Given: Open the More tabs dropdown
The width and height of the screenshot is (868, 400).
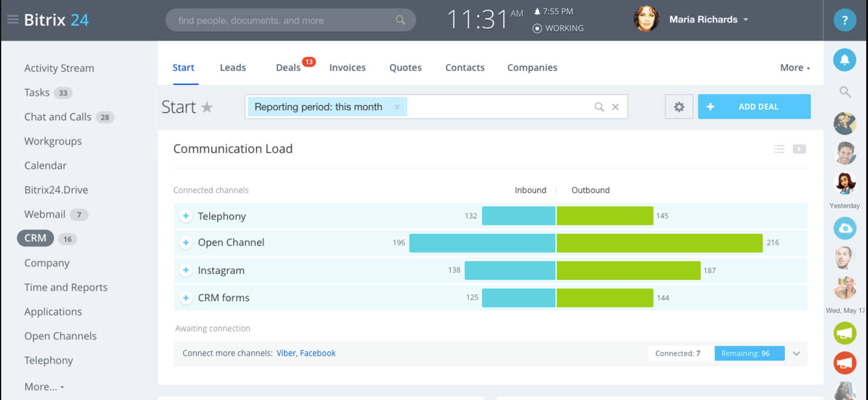Looking at the screenshot, I should point(795,68).
